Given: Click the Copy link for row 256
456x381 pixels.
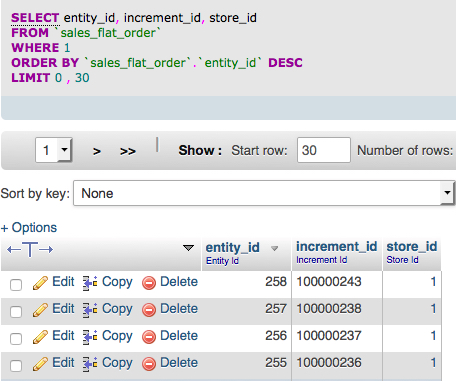Looking at the screenshot, I should 117,336.
